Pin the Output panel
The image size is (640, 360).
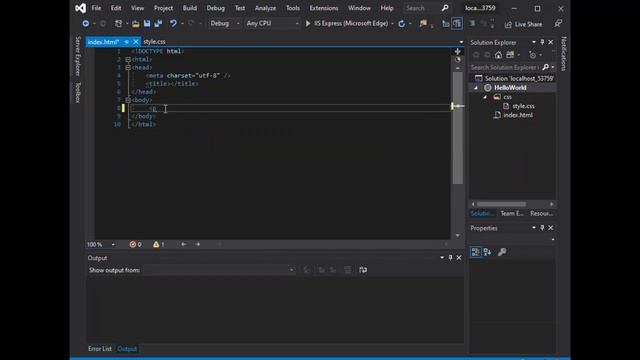pyautogui.click(x=450, y=258)
